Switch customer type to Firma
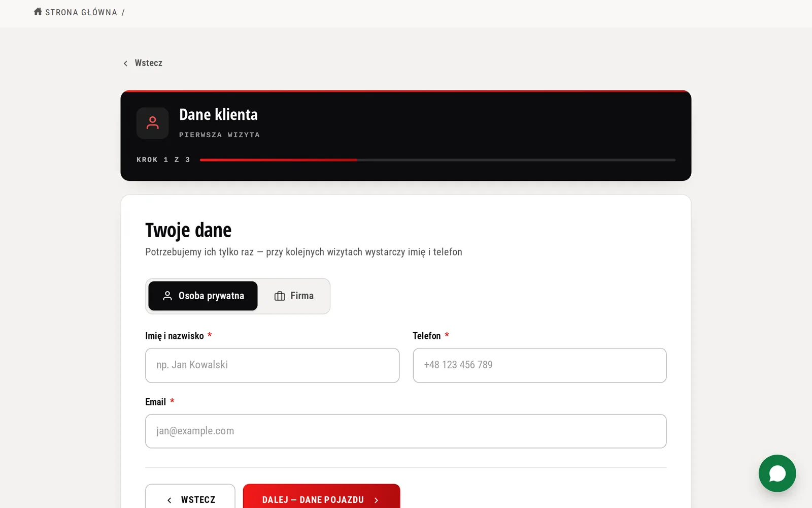Screen dimensions: 812x508 (294, 296)
